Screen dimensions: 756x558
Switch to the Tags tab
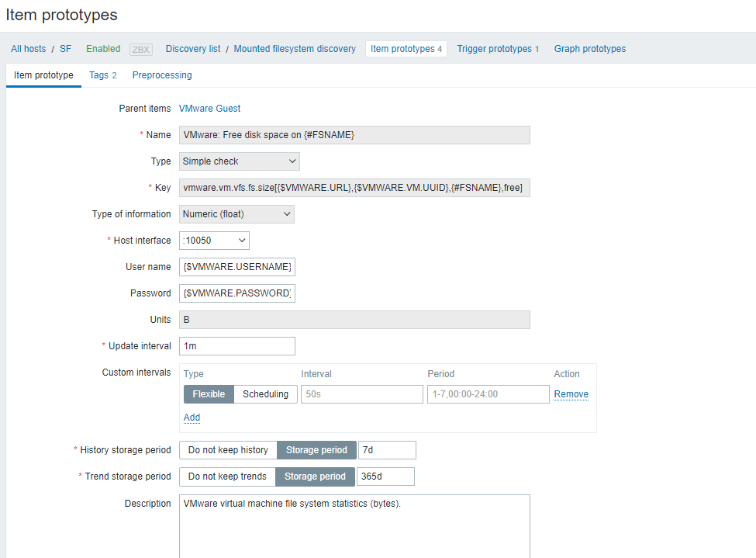pyautogui.click(x=102, y=75)
